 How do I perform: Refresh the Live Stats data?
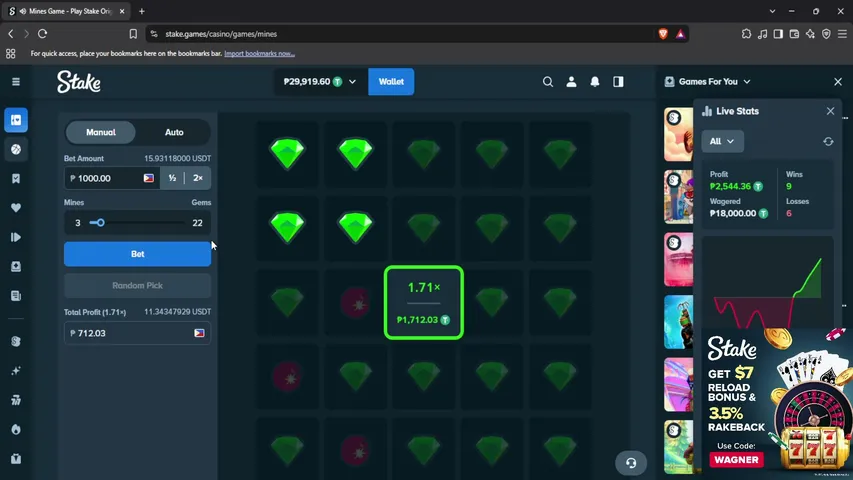click(828, 141)
